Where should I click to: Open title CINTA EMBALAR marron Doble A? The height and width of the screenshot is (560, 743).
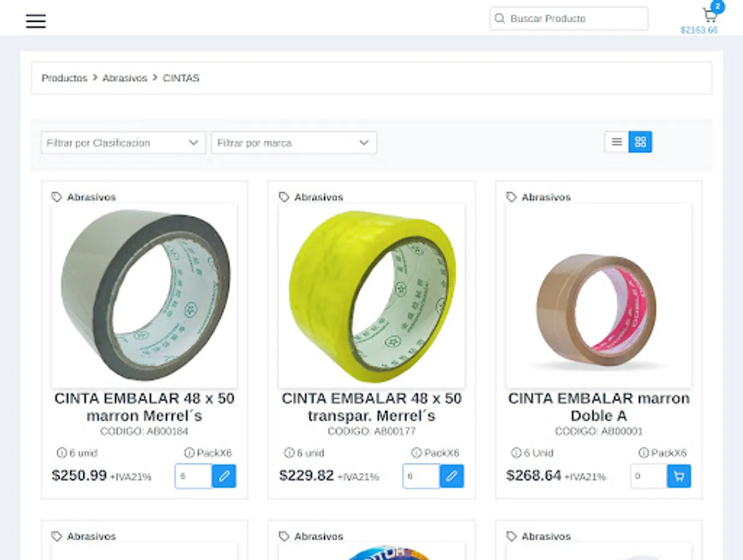point(599,407)
